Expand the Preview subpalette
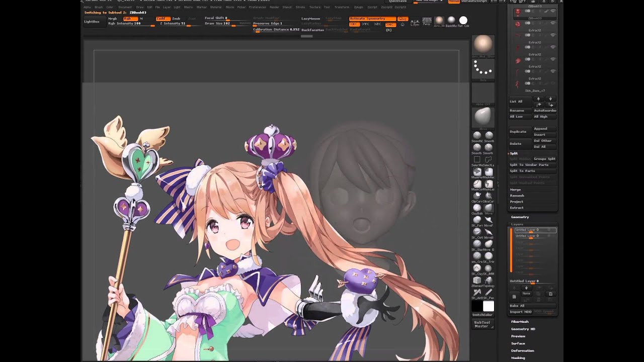Screen dimensions: 644x362 coord(518,336)
